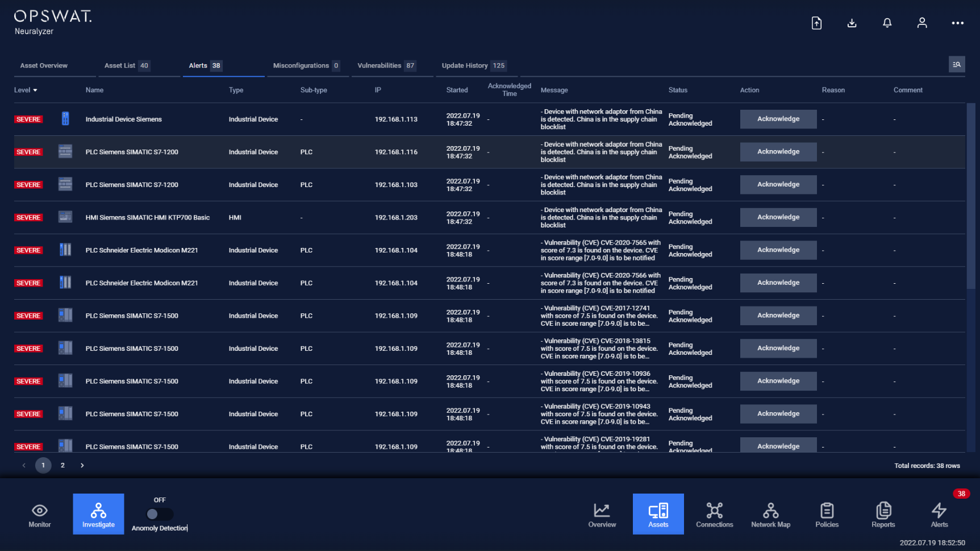Open the Alerts lightning section

coord(940,514)
